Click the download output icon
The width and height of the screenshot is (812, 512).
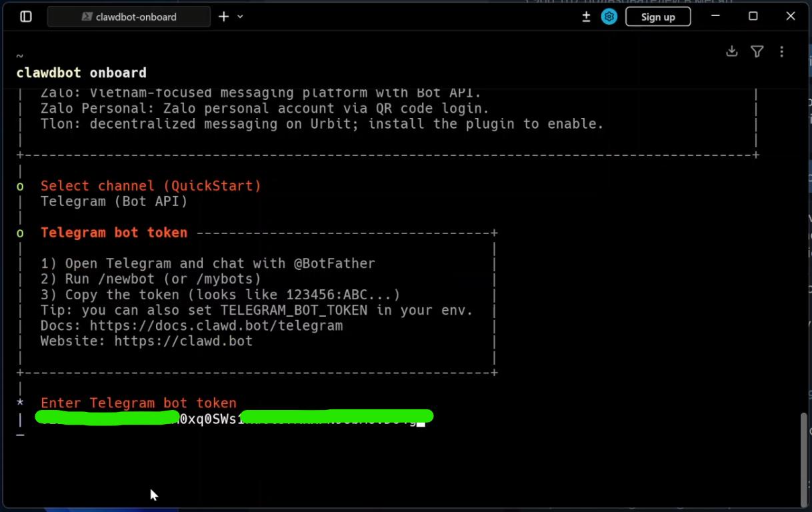(732, 51)
